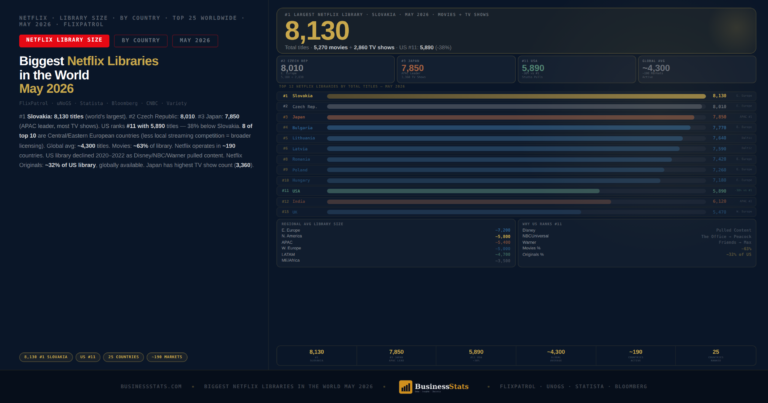Image resolution: width=768 pixels, height=403 pixels.
Task: Open the #3 Japan 7,850 card
Action: (456, 69)
